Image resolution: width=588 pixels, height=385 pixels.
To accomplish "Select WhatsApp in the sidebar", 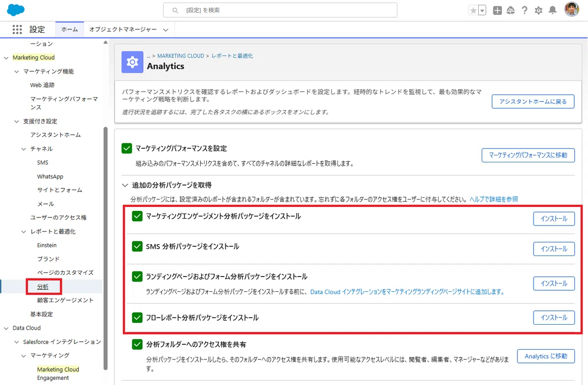I will 50,177.
